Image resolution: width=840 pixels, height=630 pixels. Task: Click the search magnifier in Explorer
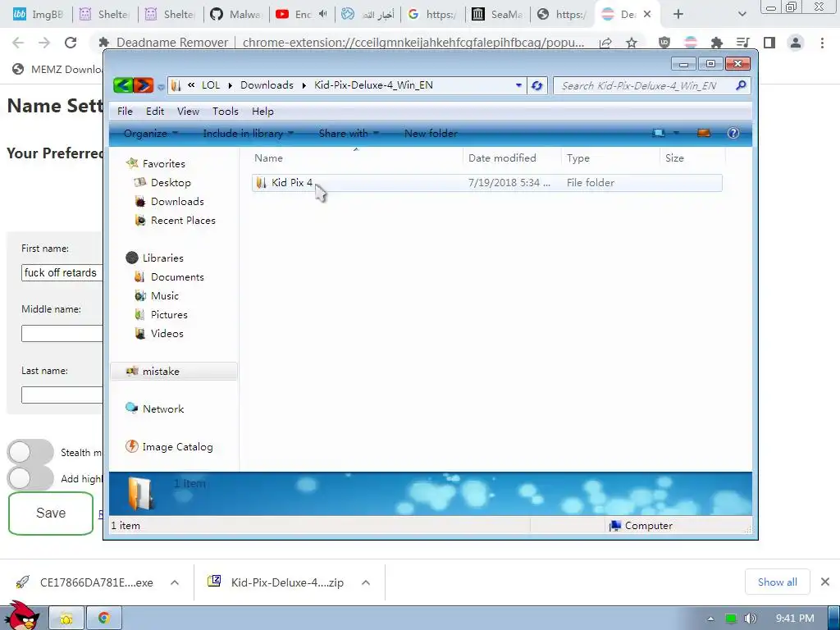pyautogui.click(x=741, y=85)
